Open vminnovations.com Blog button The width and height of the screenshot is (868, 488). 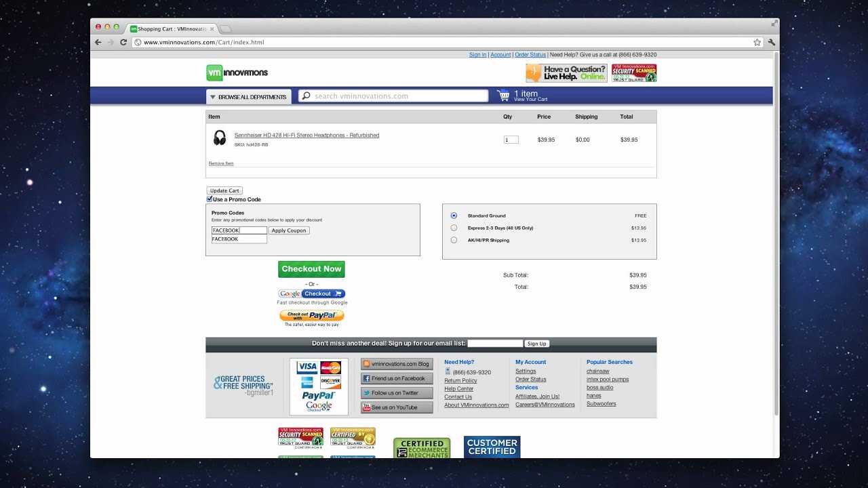(x=397, y=364)
